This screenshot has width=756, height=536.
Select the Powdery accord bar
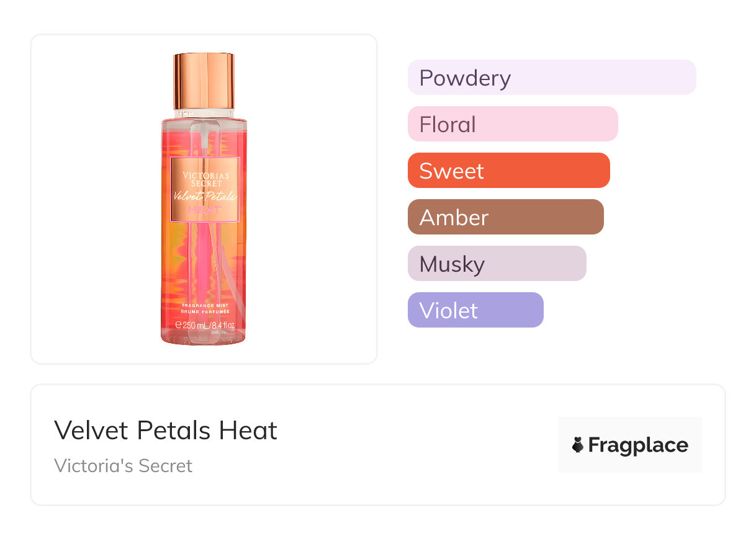coord(551,78)
